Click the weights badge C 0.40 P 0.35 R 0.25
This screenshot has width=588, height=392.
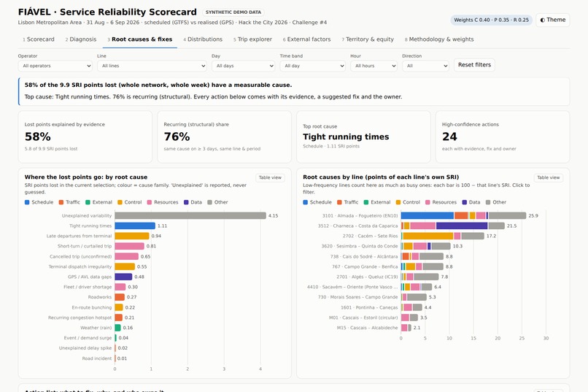coord(491,20)
